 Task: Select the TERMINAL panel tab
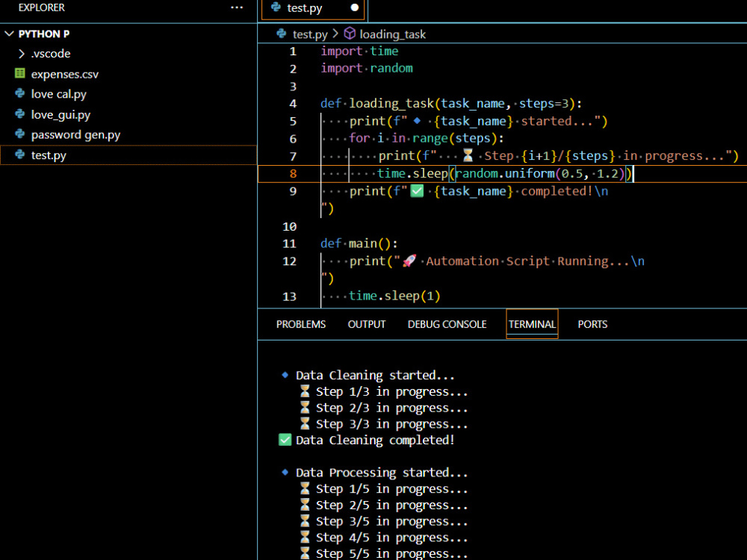(x=532, y=324)
